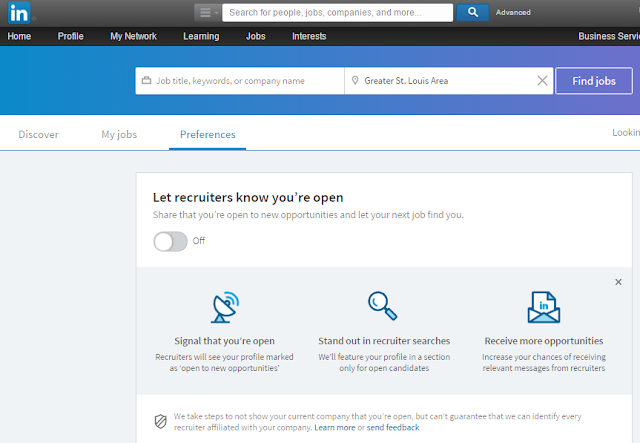Click 'Stand out in recruiter searches' heading
The width and height of the screenshot is (640, 443).
pyautogui.click(x=384, y=341)
